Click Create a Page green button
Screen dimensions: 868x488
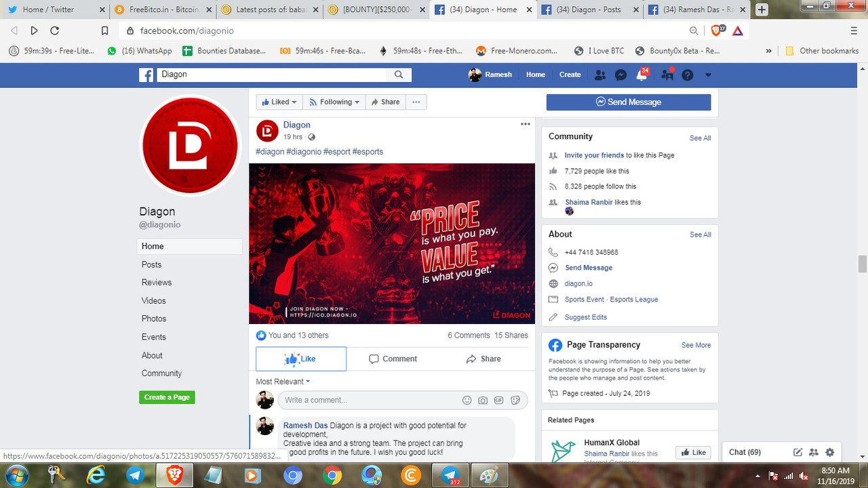coord(167,397)
